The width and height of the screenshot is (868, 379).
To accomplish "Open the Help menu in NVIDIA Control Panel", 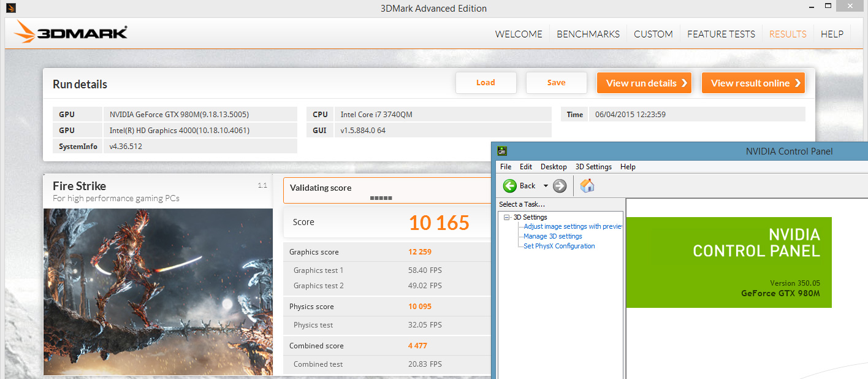I will [628, 167].
